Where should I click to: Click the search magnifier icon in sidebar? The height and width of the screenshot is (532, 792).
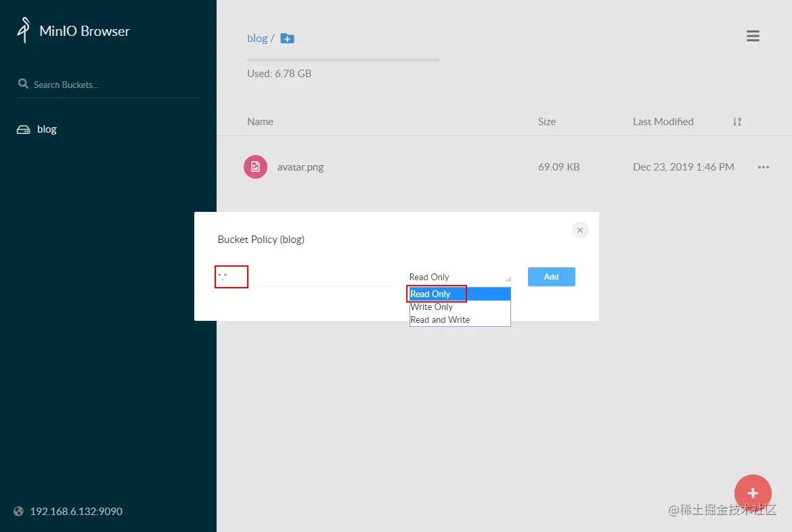(x=23, y=84)
